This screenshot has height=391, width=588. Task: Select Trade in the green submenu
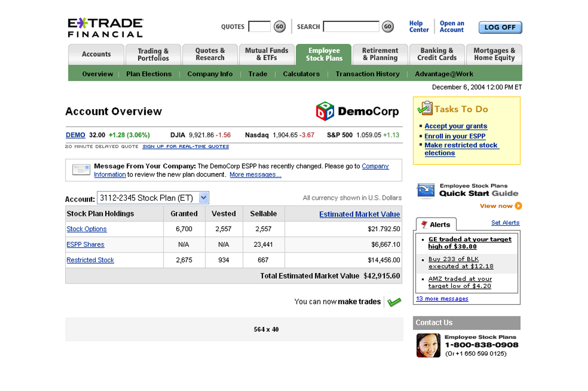pos(258,74)
